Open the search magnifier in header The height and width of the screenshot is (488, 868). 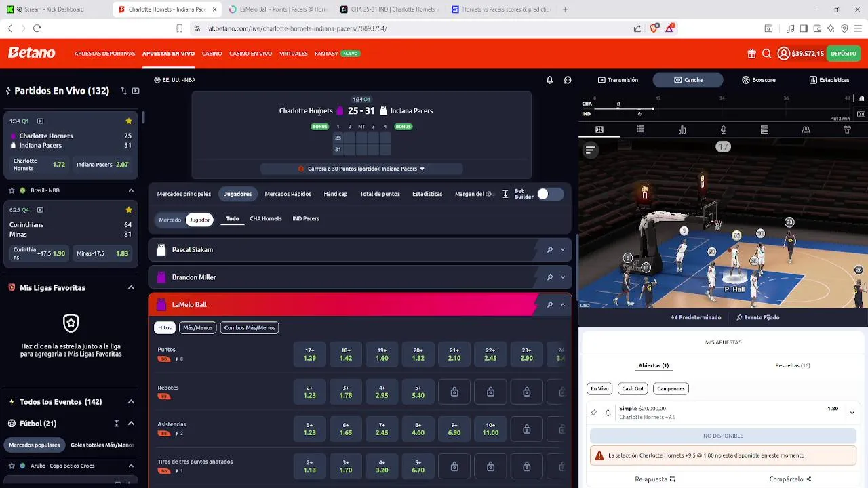point(766,54)
